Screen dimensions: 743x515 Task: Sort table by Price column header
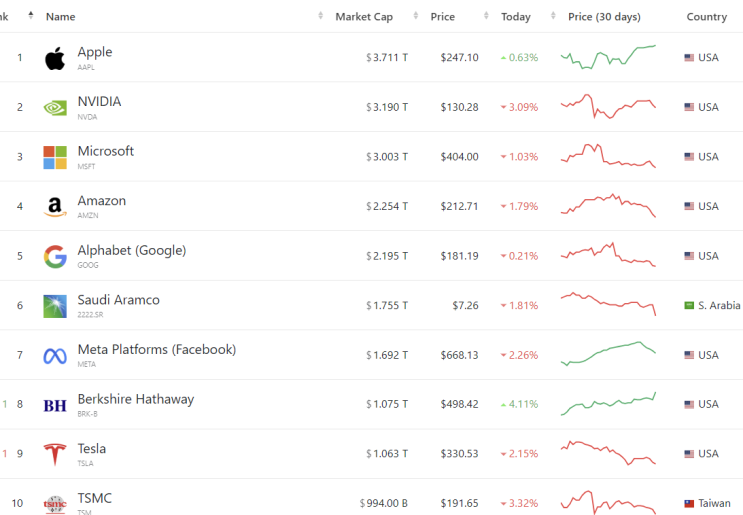tap(442, 17)
